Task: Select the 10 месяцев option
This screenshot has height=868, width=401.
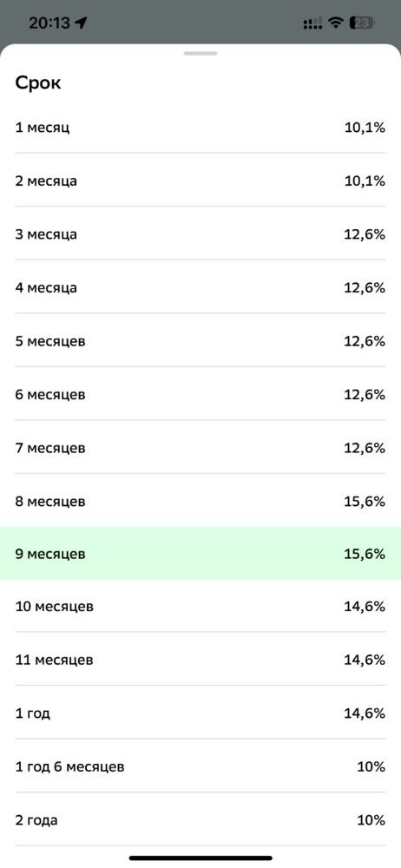Action: click(200, 606)
